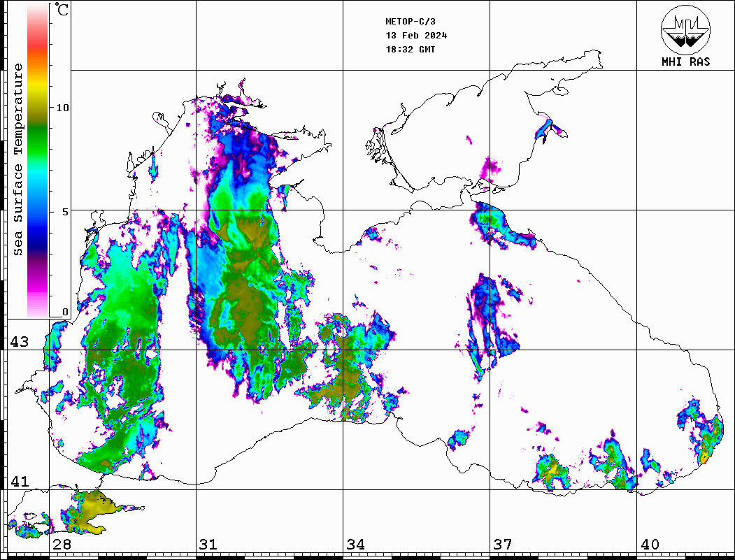
Task: Click longitude label '28'
Action: [62, 544]
